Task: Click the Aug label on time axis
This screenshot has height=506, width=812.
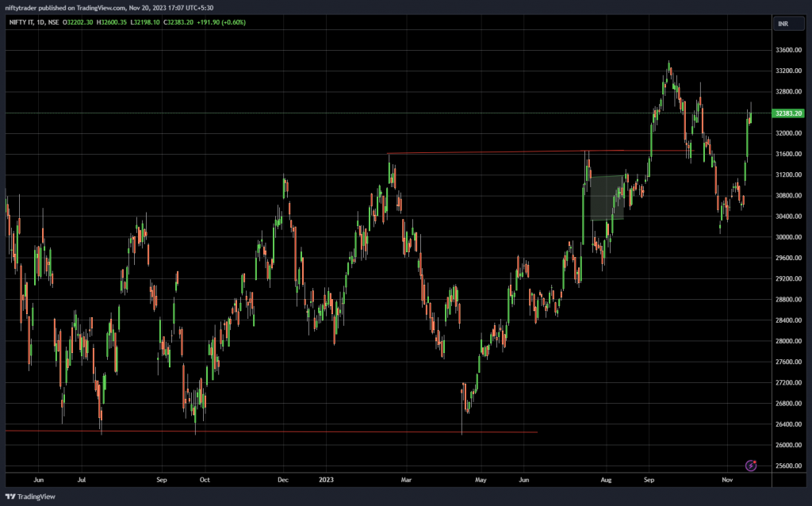Action: (x=606, y=480)
